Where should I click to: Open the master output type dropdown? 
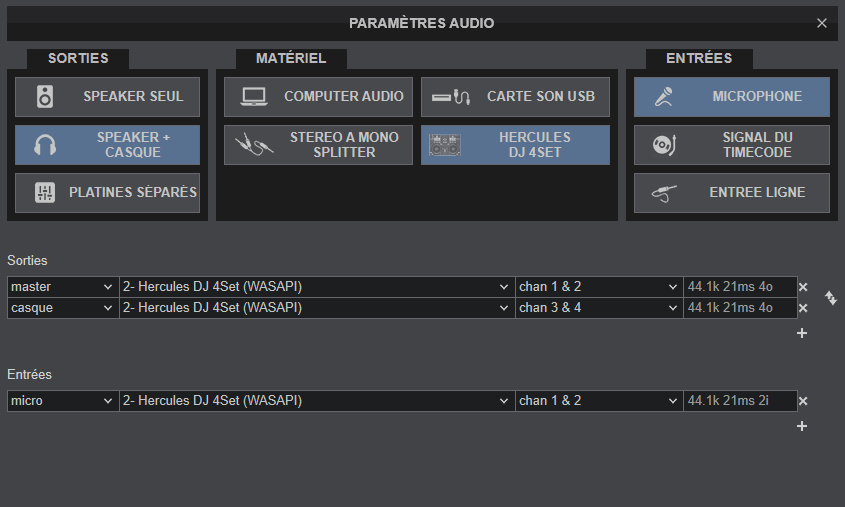63,287
